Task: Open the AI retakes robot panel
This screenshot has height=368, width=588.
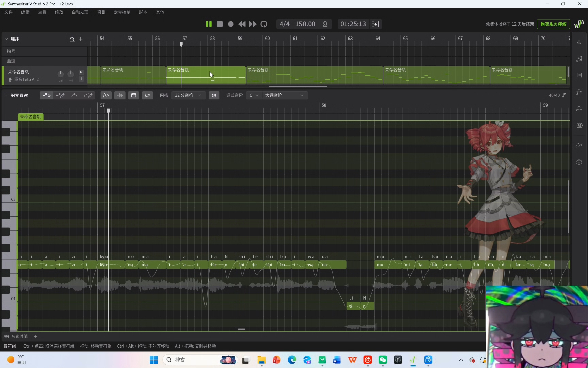Action: click(x=579, y=125)
